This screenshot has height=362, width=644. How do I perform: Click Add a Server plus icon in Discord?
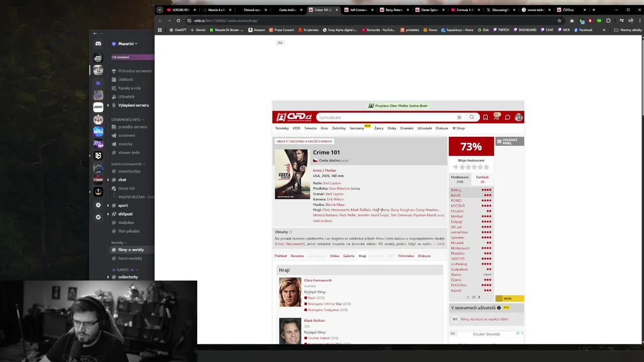click(x=98, y=205)
